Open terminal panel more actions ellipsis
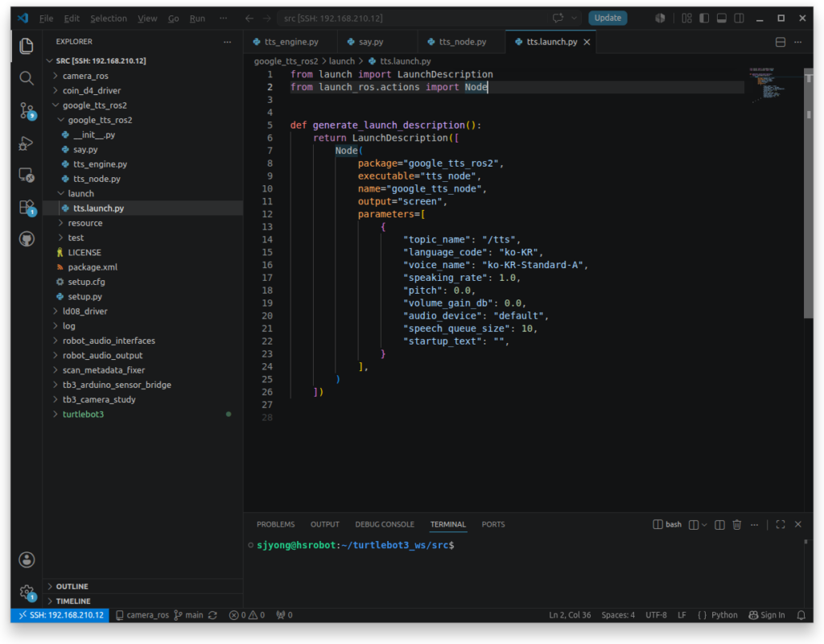 (755, 525)
